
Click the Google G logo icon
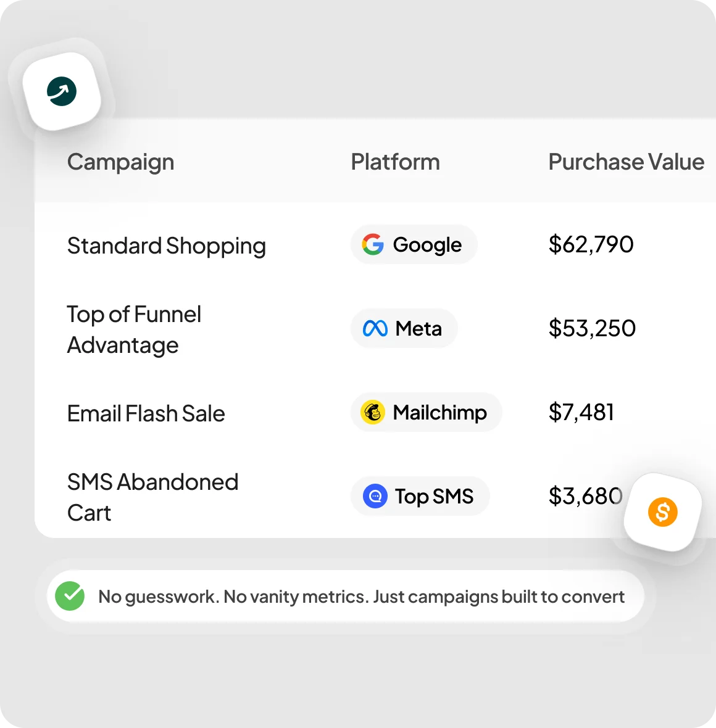[373, 245]
